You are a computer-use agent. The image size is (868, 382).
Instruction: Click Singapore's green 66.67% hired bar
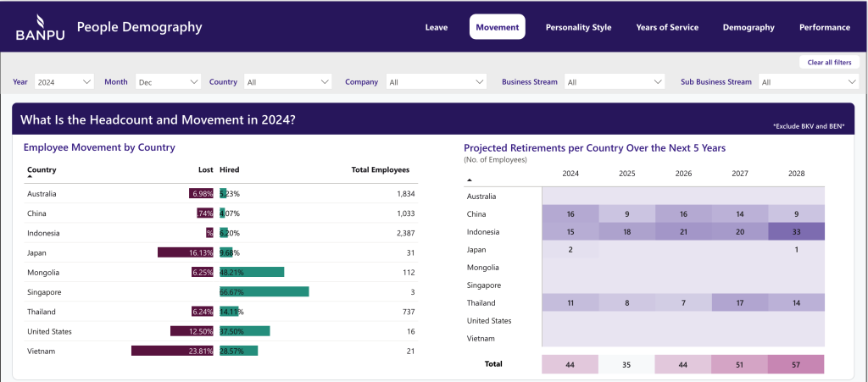(x=264, y=291)
